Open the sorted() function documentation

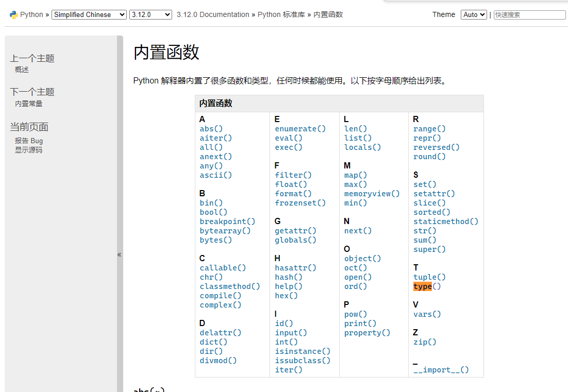[x=432, y=212]
